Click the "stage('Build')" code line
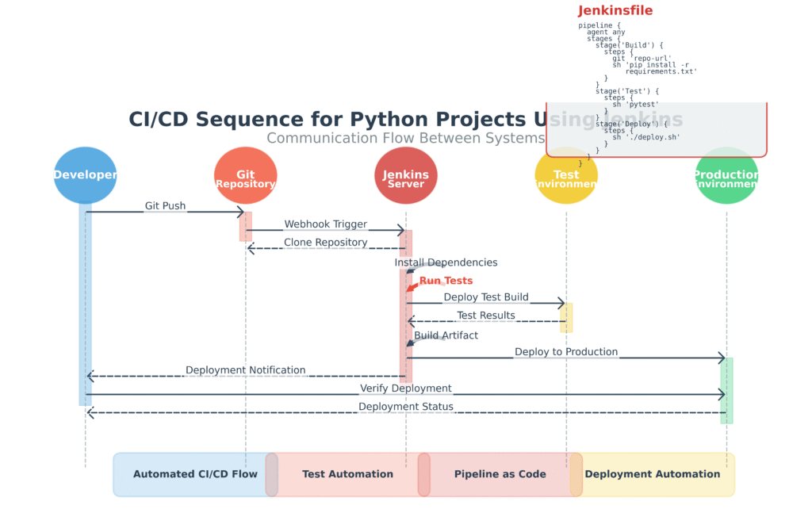Viewport: 812px width, 509px height. click(629, 45)
